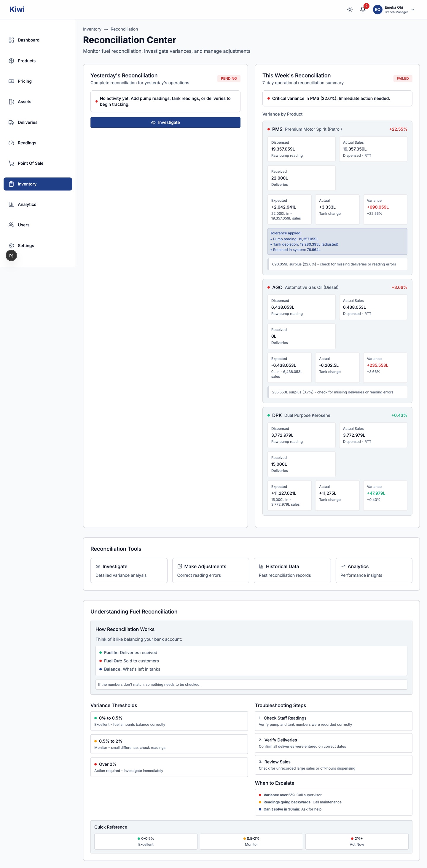Click Verify Deliveries troubleshooting step
427x868 pixels.
[334, 743]
